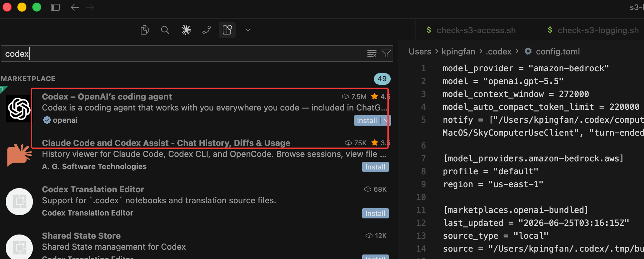Open the Search view magnifier

coord(165,30)
